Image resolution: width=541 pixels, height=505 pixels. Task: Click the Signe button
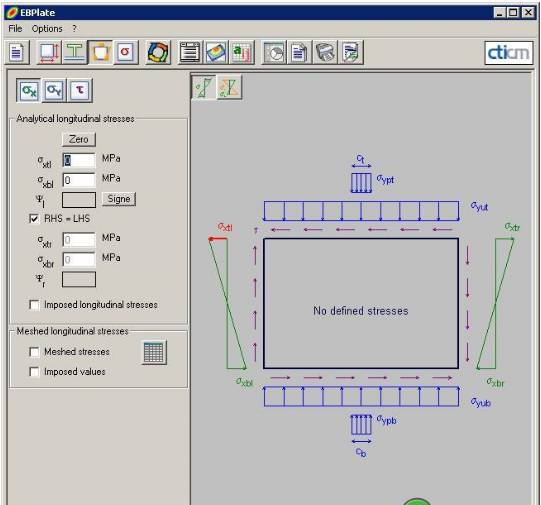[x=119, y=199]
